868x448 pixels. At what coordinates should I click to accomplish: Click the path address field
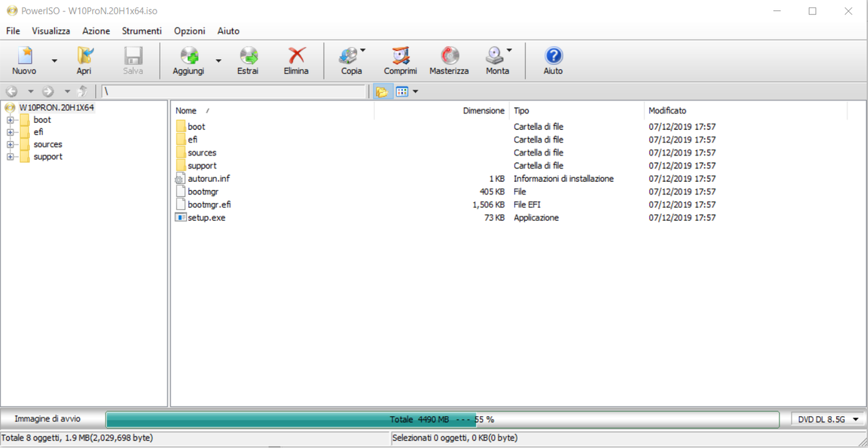pyautogui.click(x=234, y=92)
